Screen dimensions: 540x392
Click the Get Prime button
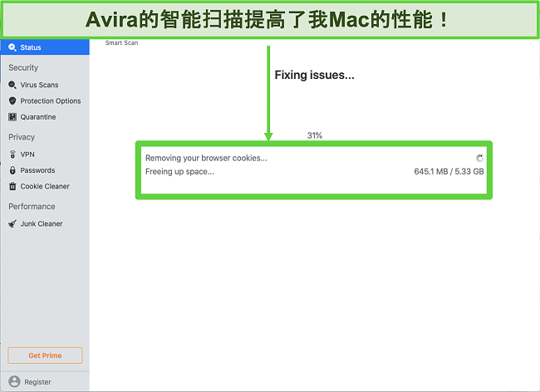45,355
